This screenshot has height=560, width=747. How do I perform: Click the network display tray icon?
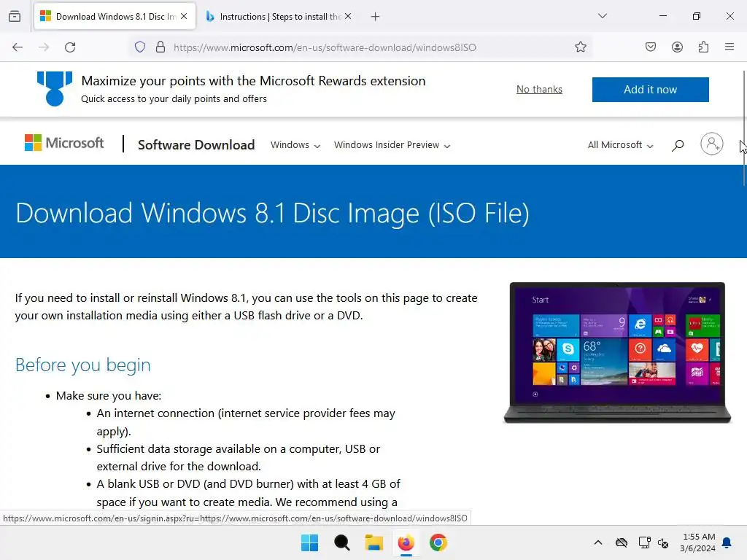(645, 542)
